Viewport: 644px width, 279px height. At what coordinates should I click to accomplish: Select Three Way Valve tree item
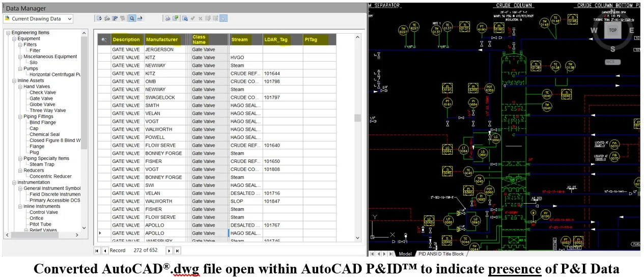click(x=47, y=110)
